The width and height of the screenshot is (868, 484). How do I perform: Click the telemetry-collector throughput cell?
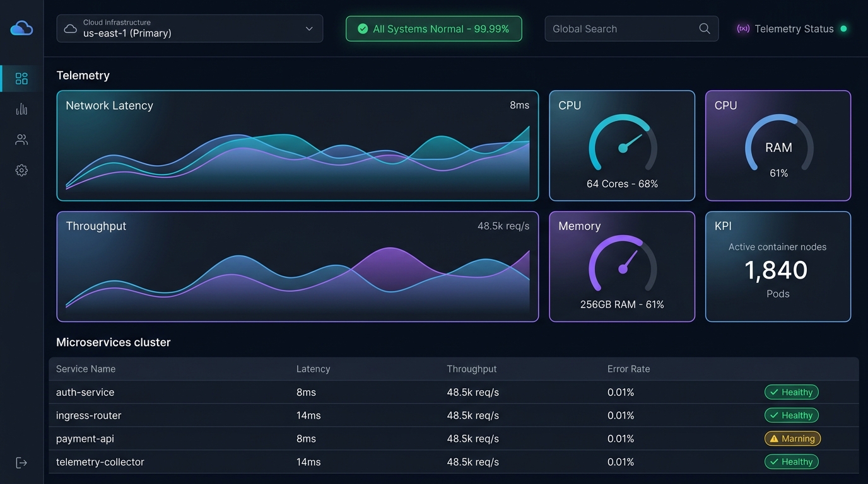pos(473,462)
